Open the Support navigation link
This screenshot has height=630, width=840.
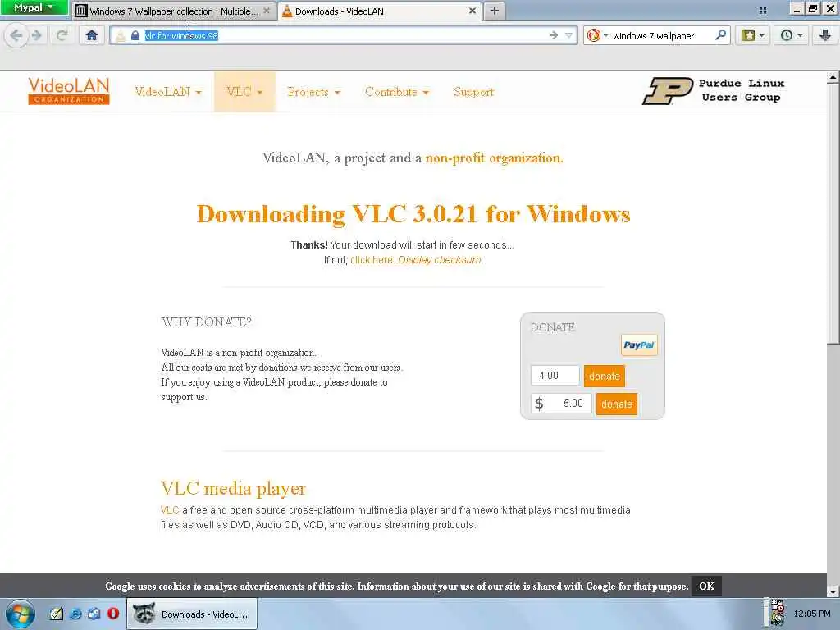473,92
